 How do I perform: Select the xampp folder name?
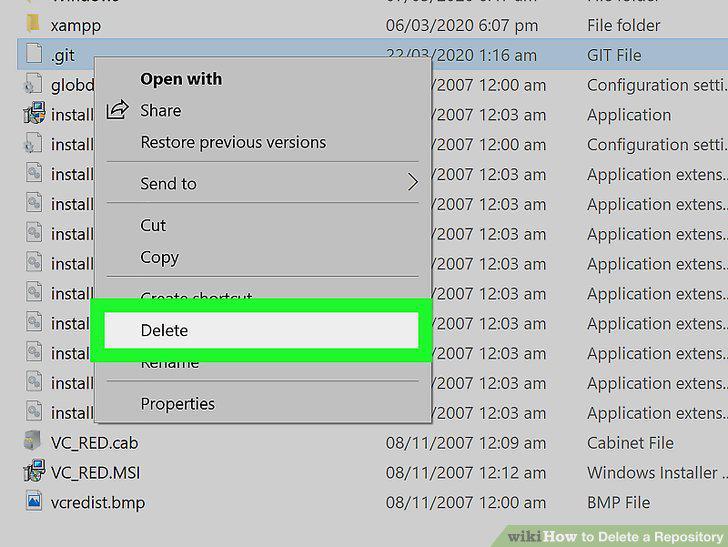(76, 26)
